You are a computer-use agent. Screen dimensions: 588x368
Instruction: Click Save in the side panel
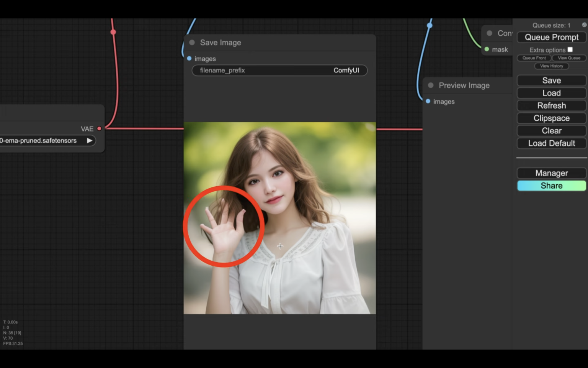point(551,80)
